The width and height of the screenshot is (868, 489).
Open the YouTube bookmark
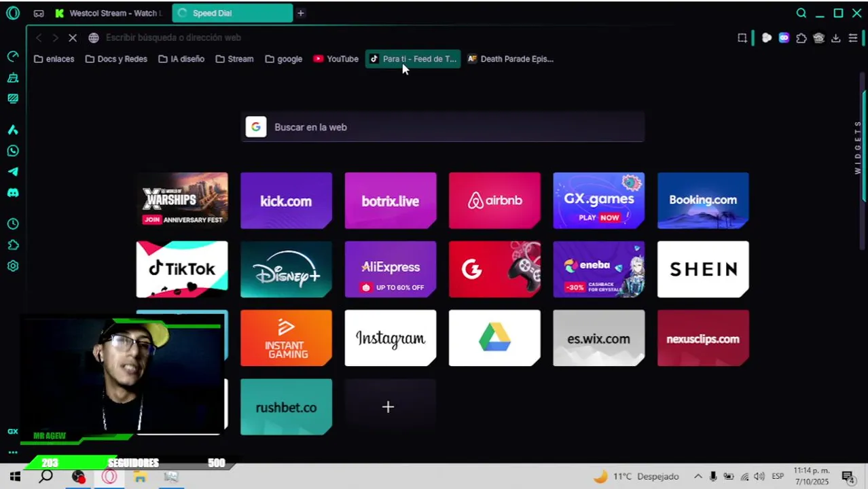coord(336,59)
